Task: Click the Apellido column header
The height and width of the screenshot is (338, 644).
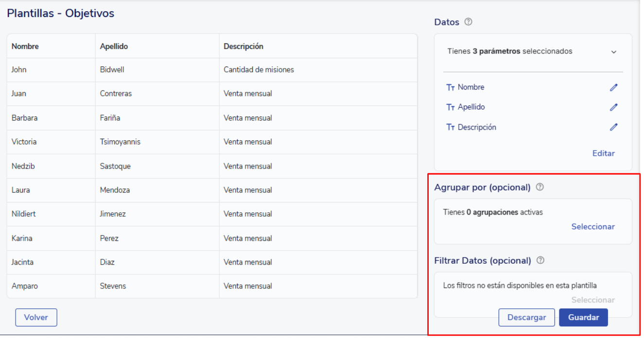Action: pos(114,47)
